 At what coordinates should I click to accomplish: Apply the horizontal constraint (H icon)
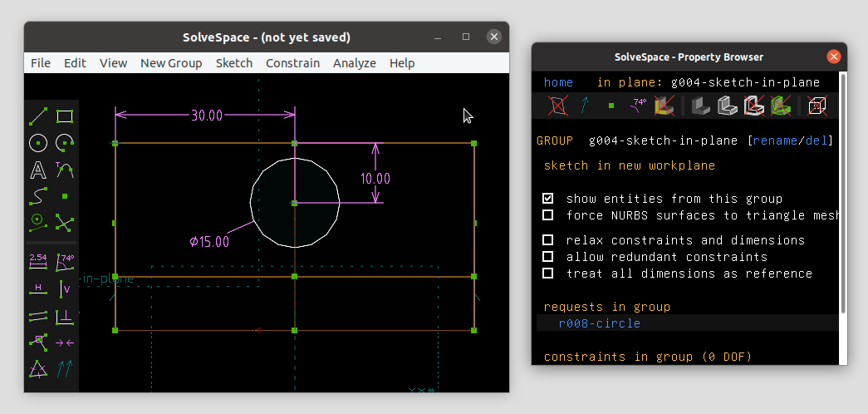point(38,288)
